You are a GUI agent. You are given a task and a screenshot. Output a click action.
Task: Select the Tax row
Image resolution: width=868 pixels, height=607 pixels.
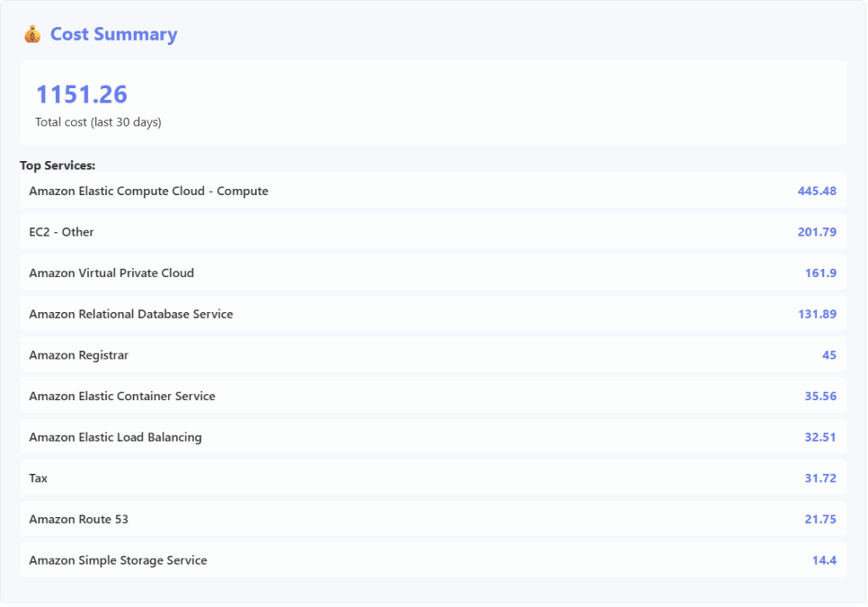tap(38, 478)
